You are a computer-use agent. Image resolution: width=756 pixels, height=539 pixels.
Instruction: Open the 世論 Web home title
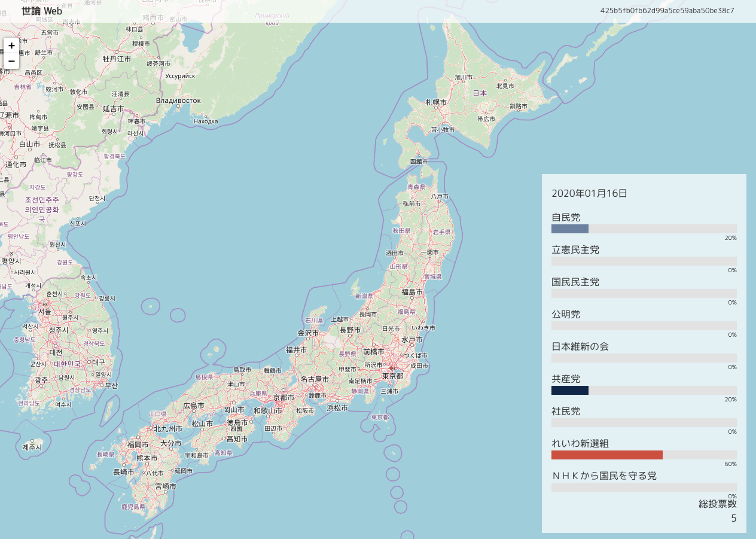pos(42,11)
